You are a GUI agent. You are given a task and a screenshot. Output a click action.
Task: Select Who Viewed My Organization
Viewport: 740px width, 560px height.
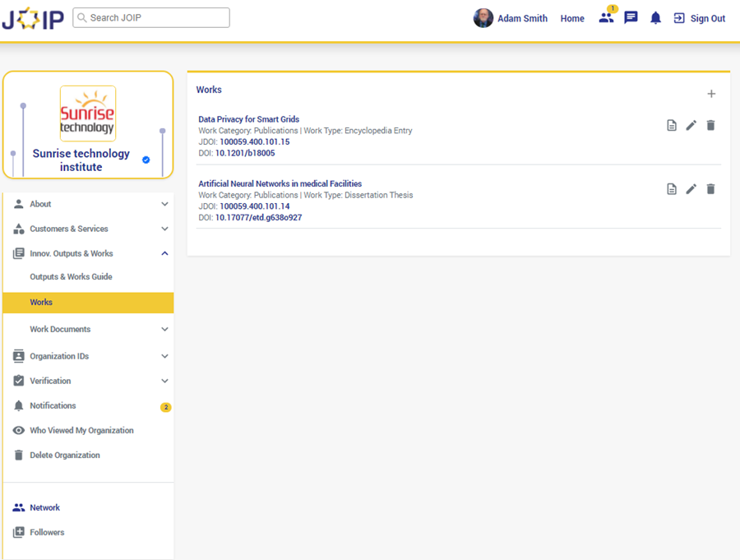pyautogui.click(x=81, y=430)
